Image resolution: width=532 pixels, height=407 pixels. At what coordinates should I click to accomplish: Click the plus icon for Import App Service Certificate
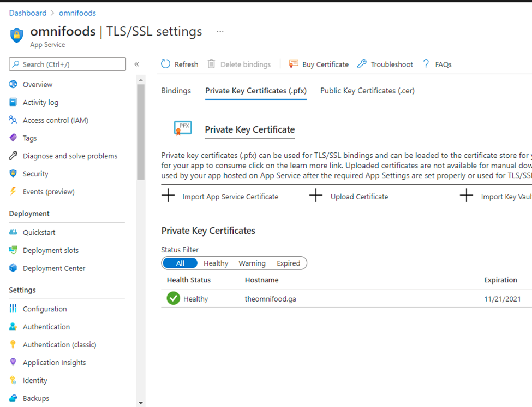[168, 196]
